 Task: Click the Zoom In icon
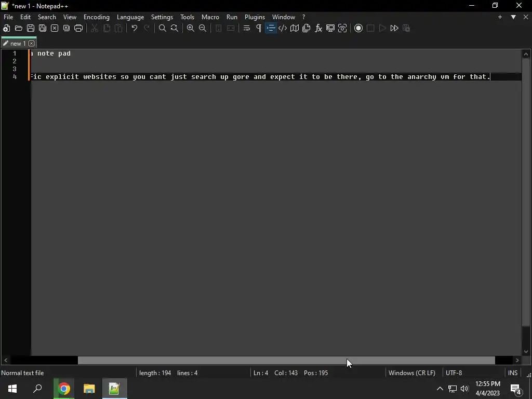tap(191, 28)
